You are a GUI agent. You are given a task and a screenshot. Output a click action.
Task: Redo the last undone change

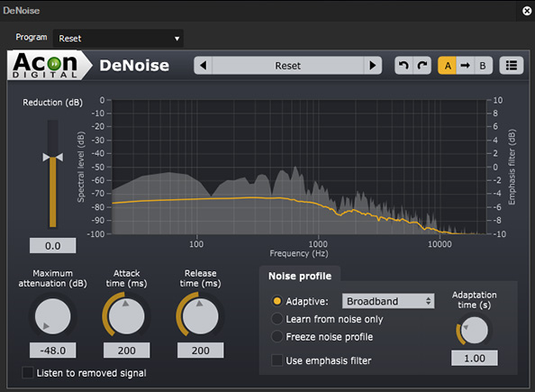click(x=422, y=65)
